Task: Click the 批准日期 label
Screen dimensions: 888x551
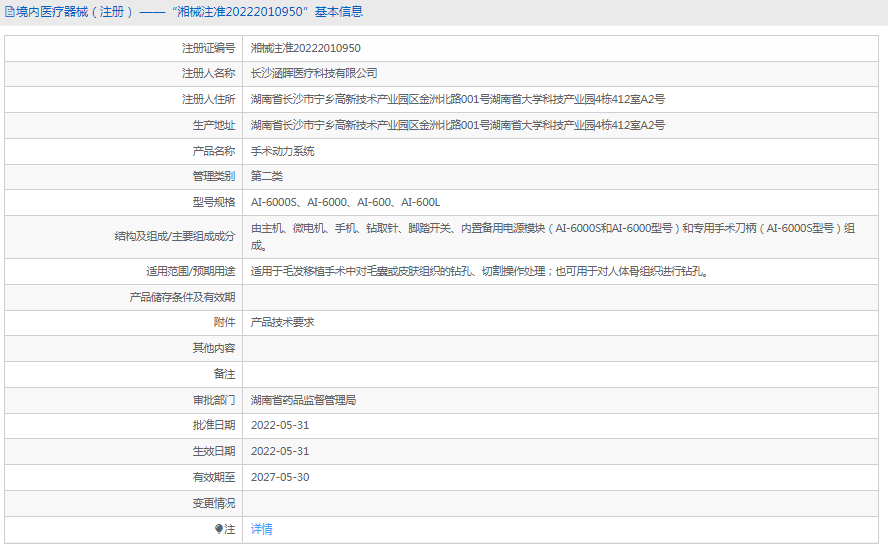Action: tap(214, 425)
